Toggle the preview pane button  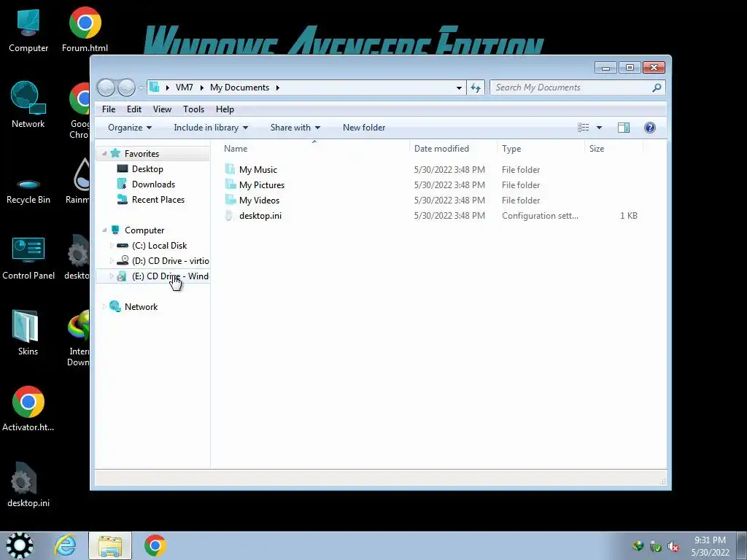pyautogui.click(x=624, y=128)
